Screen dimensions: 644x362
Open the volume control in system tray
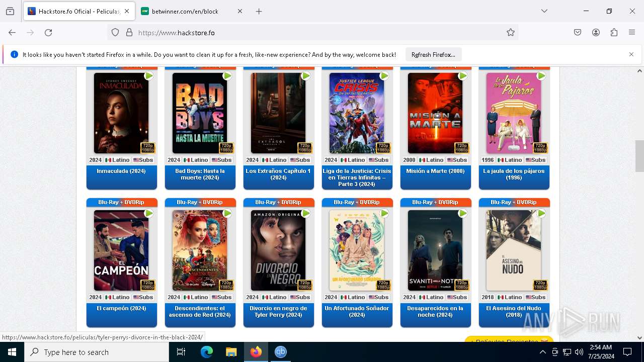[x=579, y=352]
